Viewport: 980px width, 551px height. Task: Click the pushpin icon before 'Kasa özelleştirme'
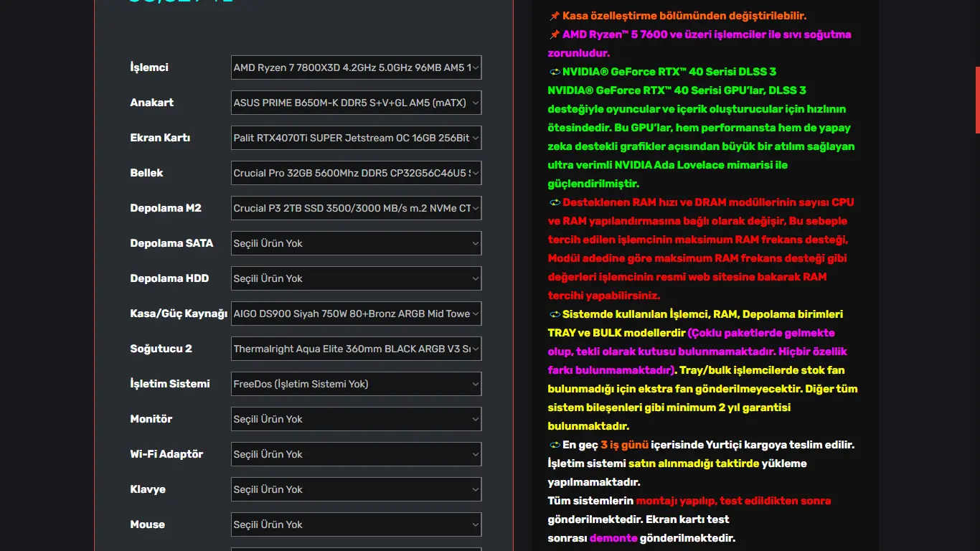[x=554, y=16]
